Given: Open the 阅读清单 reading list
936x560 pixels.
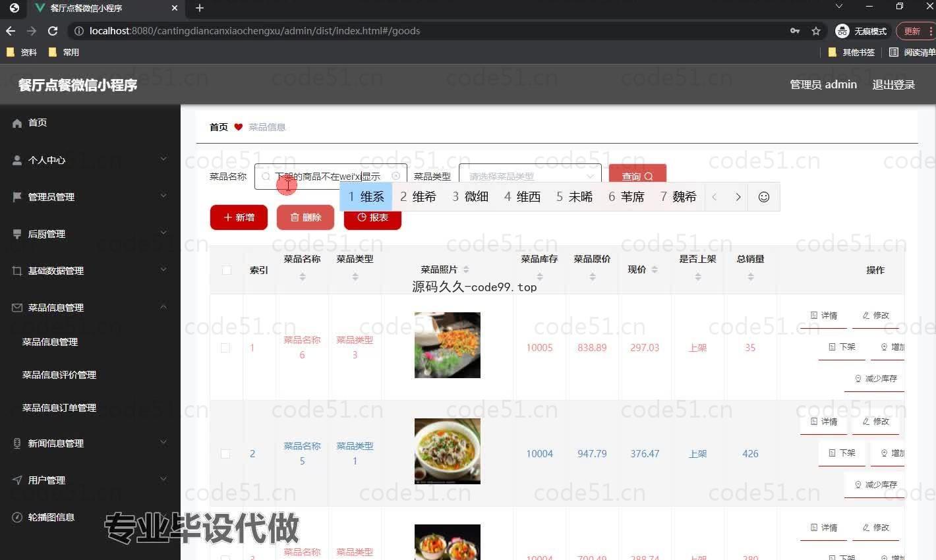Looking at the screenshot, I should coord(912,52).
